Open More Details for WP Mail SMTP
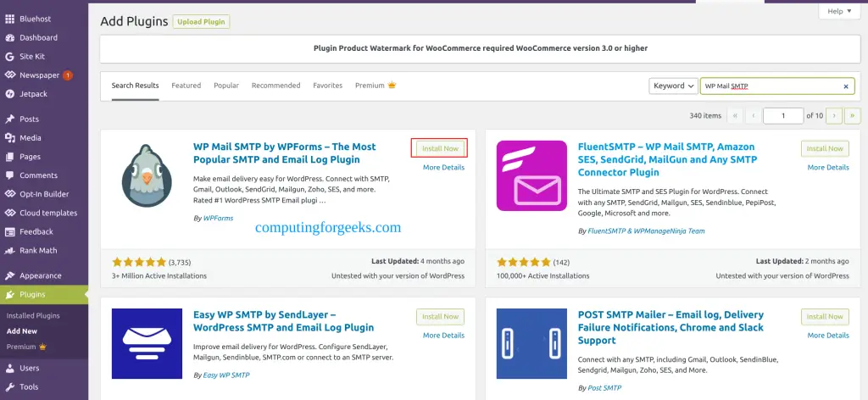868x400 pixels. coord(443,167)
